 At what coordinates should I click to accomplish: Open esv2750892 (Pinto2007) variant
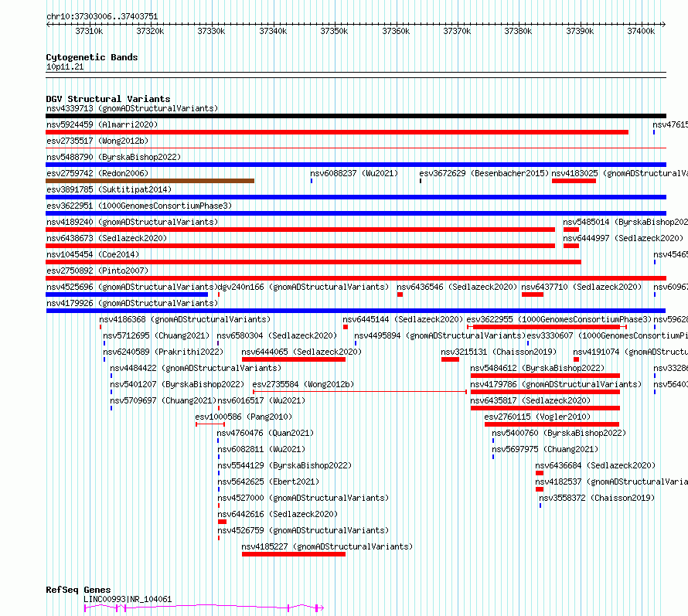[x=97, y=271]
